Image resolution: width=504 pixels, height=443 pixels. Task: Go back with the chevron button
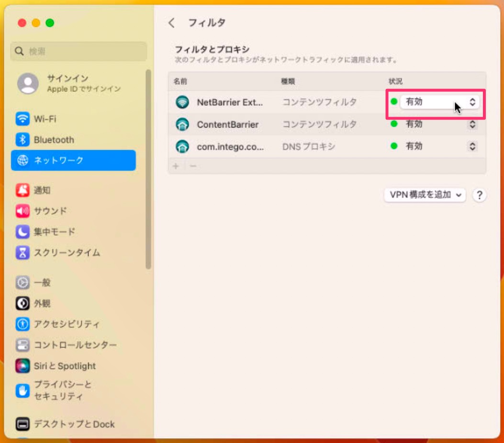tap(172, 23)
